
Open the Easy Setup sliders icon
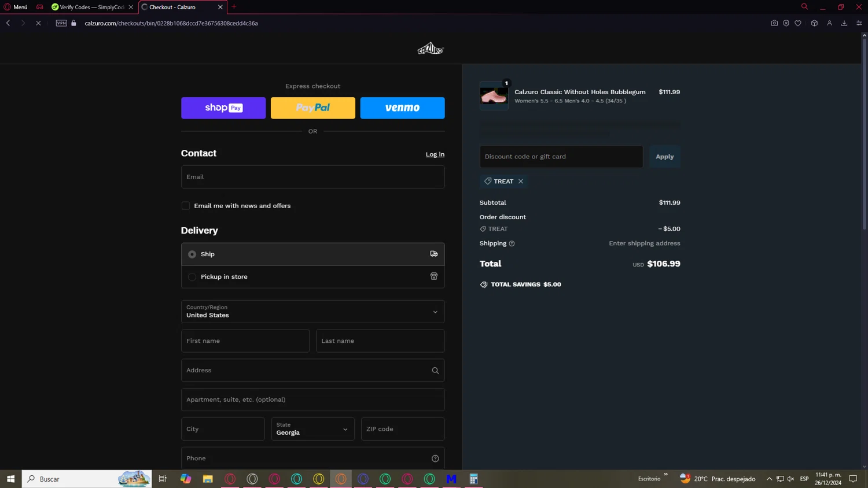click(859, 23)
